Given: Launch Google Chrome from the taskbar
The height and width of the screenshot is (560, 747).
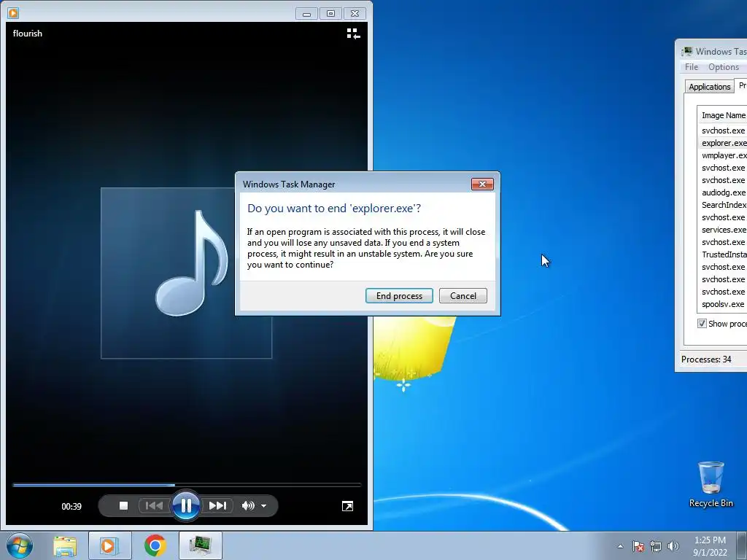Looking at the screenshot, I should [155, 545].
